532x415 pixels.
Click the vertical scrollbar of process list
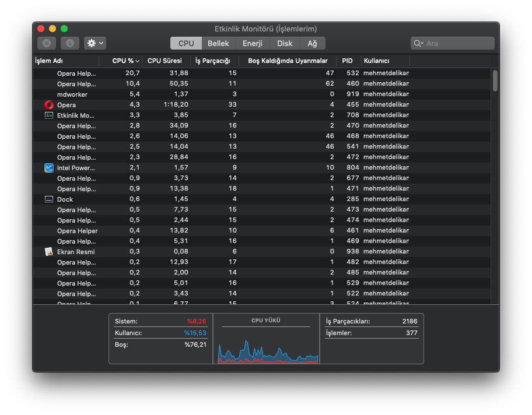(x=495, y=81)
